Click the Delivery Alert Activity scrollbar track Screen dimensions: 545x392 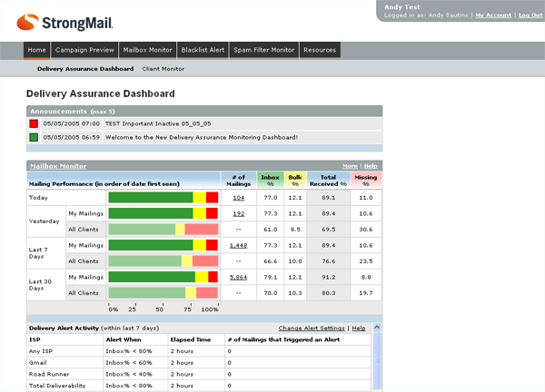click(377, 360)
